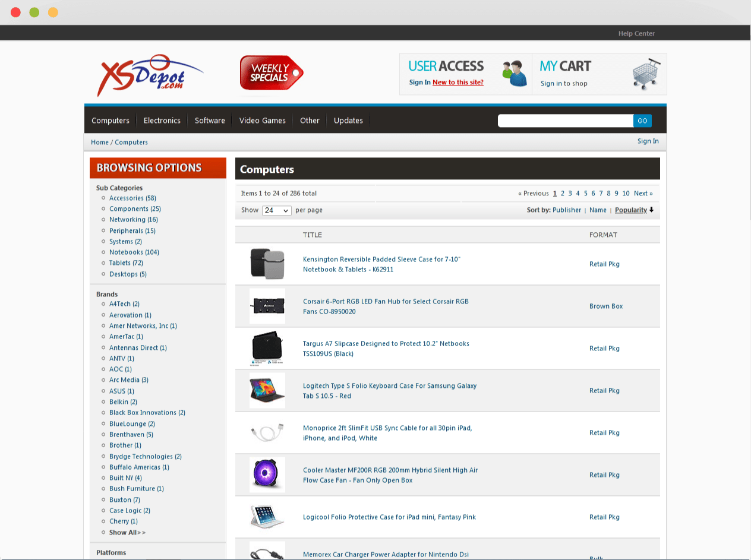
Task: Filter by Accessories (58) subcategory
Action: pyautogui.click(x=132, y=198)
